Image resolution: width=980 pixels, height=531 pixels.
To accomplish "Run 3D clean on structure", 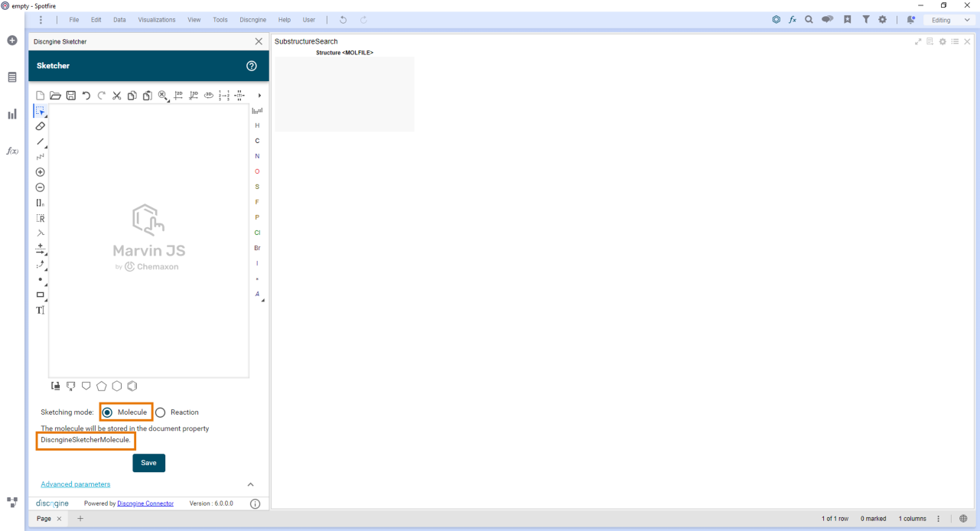I will click(x=194, y=96).
